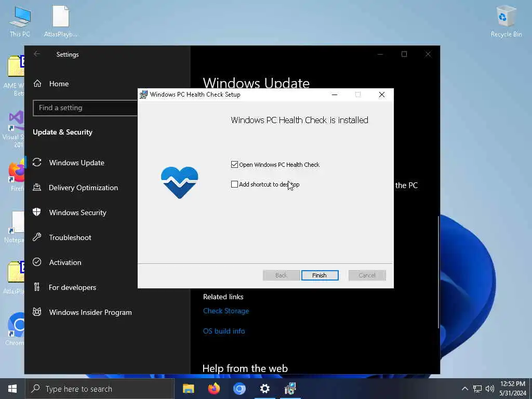This screenshot has width=532, height=399.
Task: Minimize the Settings window
Action: pyautogui.click(x=380, y=54)
